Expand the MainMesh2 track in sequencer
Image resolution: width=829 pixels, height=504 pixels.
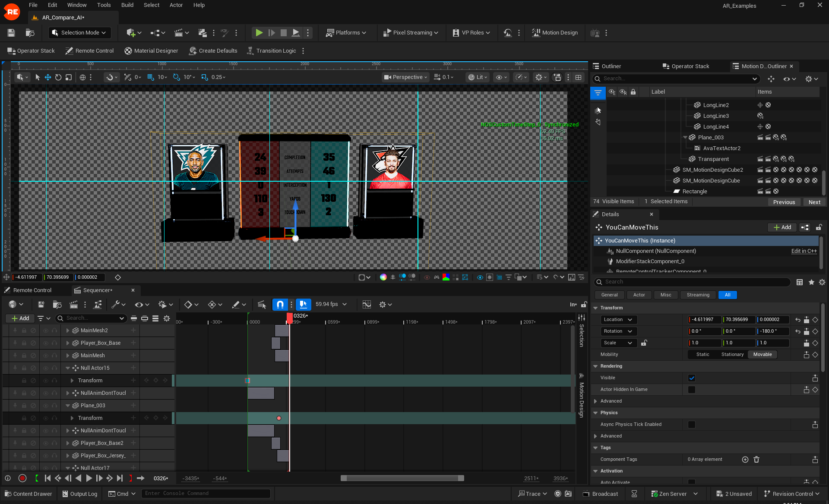(68, 331)
